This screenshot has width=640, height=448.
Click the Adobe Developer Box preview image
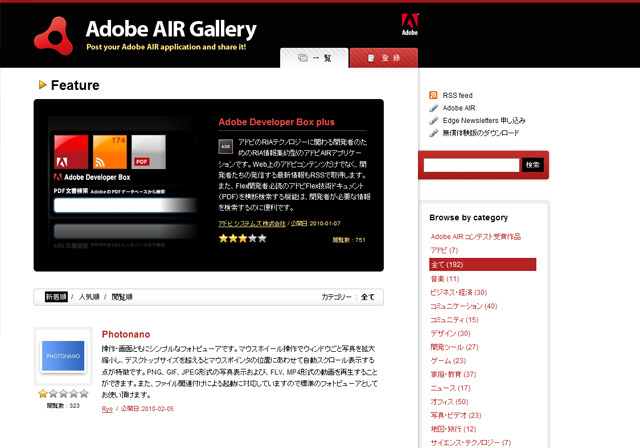pos(122,184)
